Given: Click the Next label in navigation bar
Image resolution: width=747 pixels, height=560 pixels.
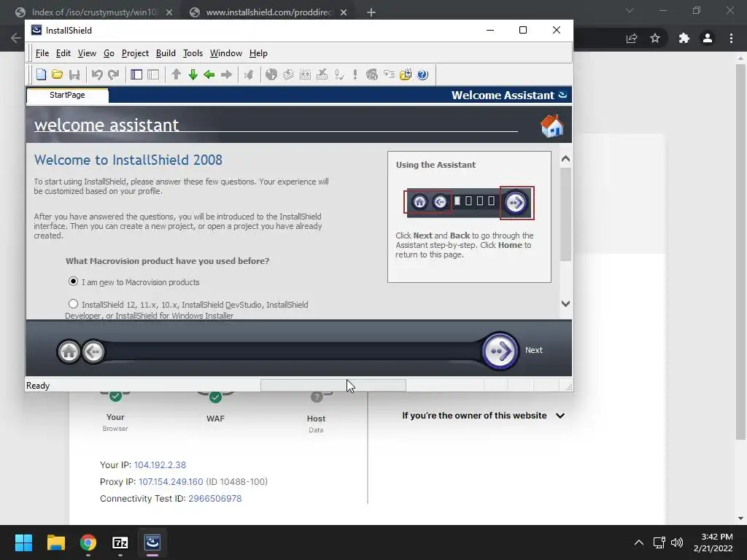Looking at the screenshot, I should tap(533, 350).
